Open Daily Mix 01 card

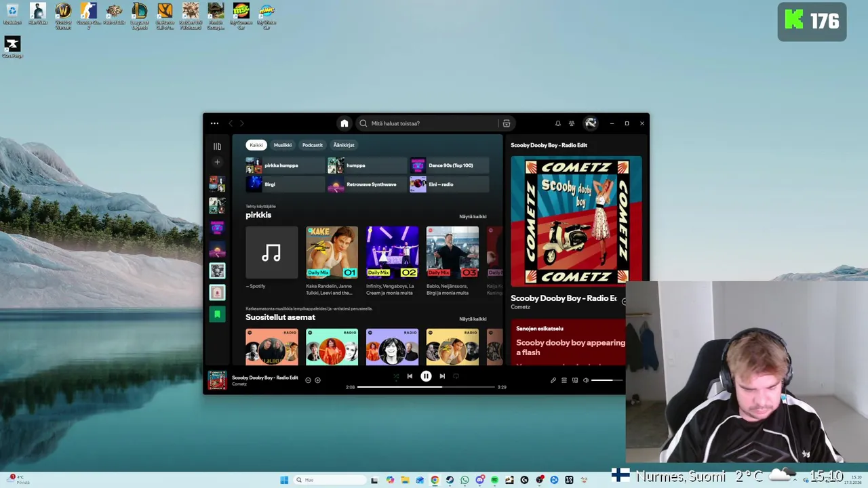coord(332,261)
